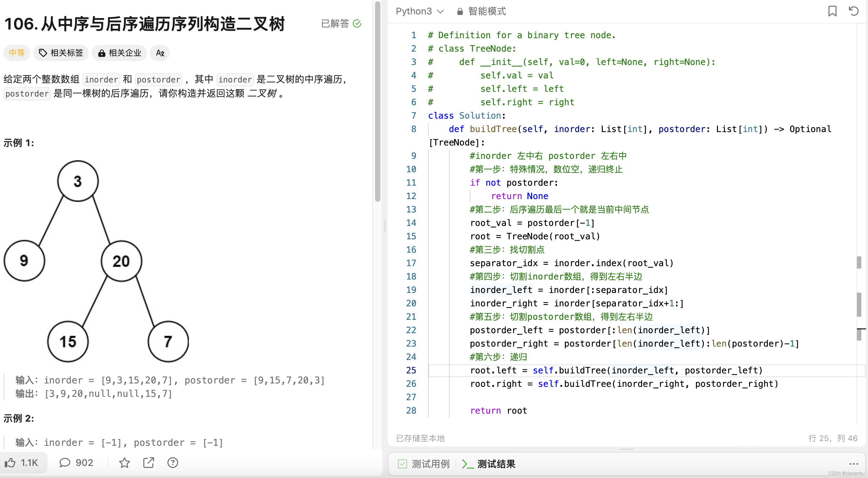
Task: Click the 行 25, 列 46 cursor position status
Action: [833, 438]
